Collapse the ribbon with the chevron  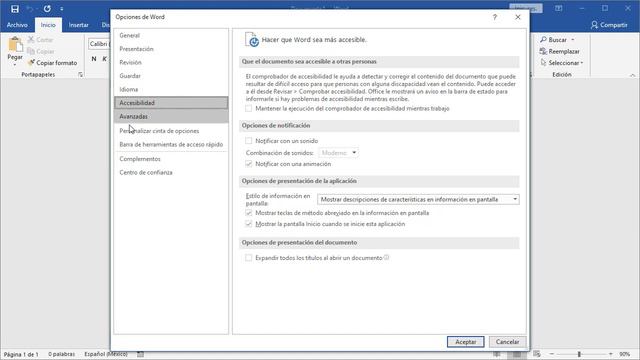coord(632,75)
